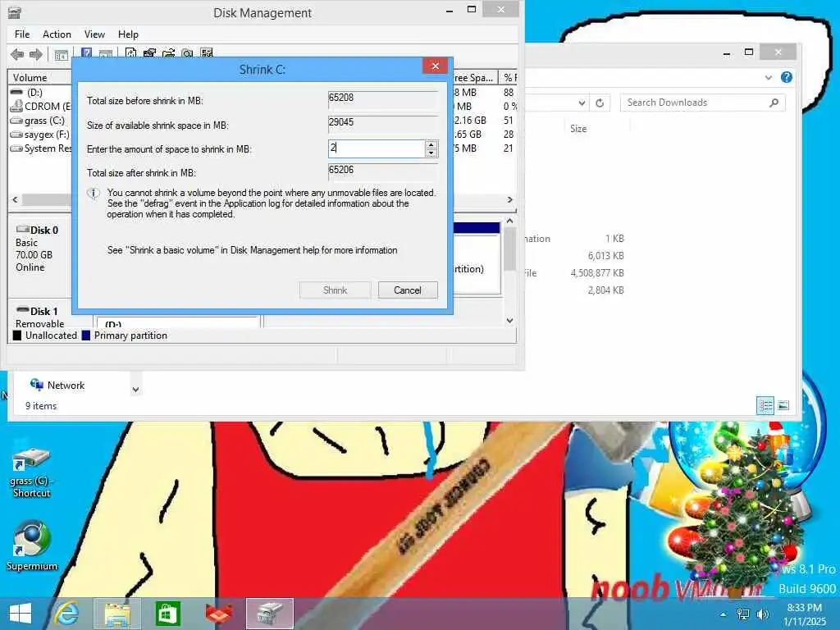Click the search magnifier in Search Downloads box

(774, 103)
